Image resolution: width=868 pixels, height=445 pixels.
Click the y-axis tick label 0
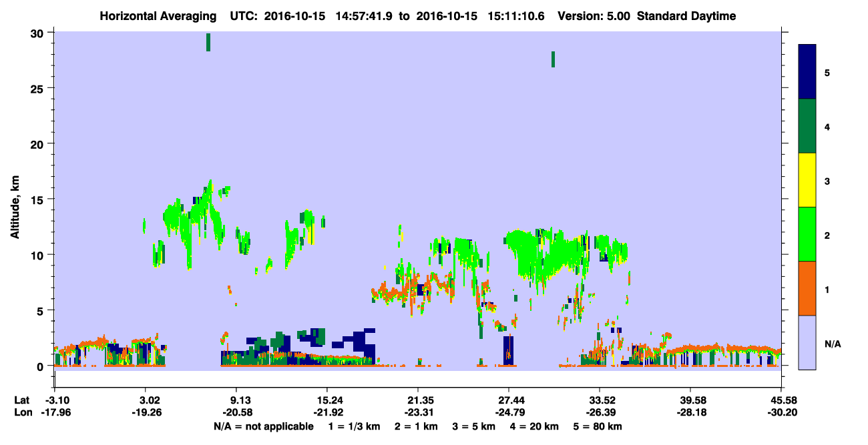[41, 366]
